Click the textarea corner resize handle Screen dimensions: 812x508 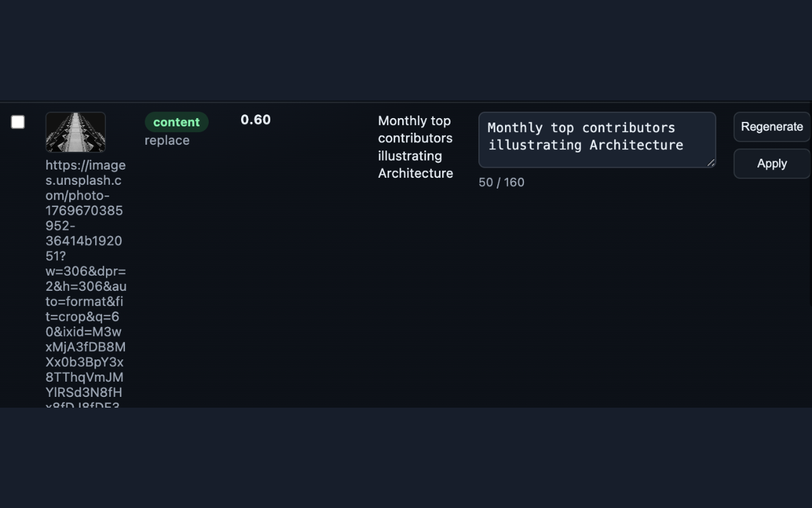click(x=710, y=163)
